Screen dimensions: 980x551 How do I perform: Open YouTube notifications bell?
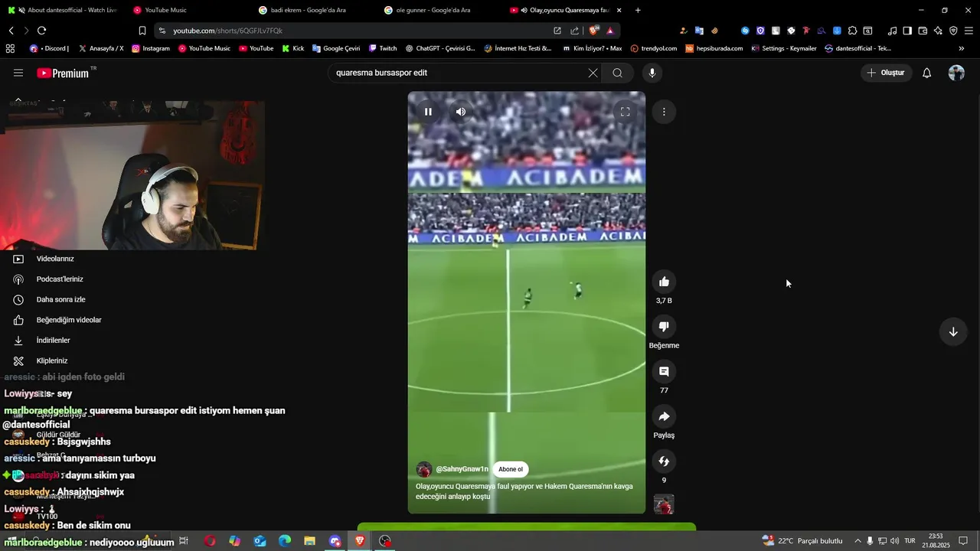pyautogui.click(x=926, y=73)
